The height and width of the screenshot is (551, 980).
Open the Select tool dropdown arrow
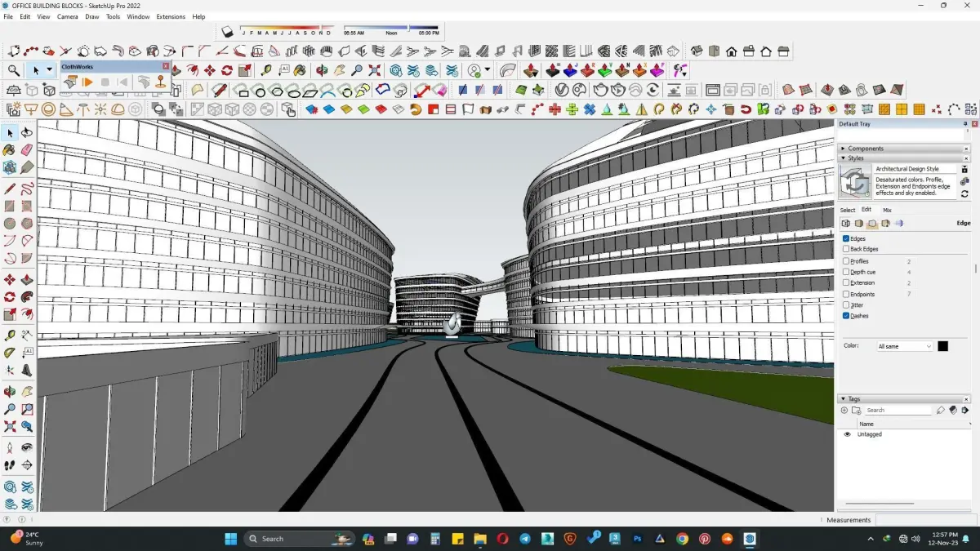coord(49,70)
